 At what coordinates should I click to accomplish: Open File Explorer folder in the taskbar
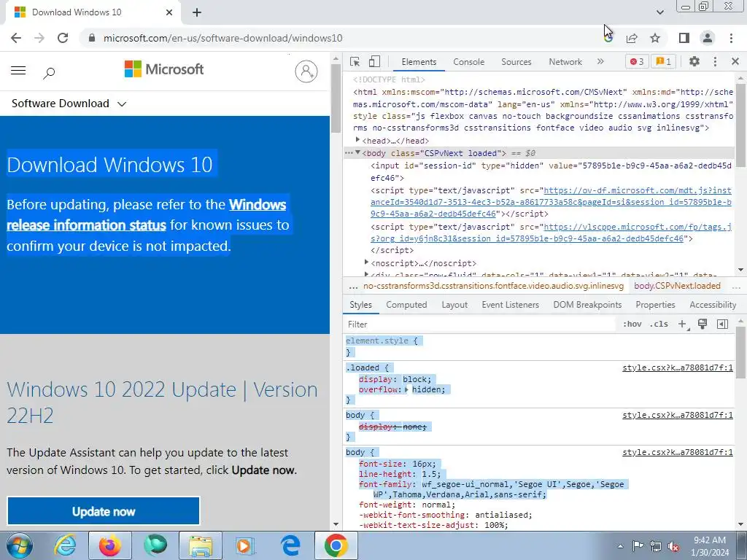point(201,545)
